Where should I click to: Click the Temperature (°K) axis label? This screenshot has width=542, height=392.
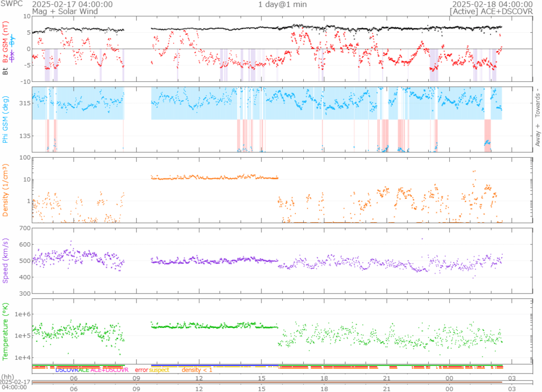pyautogui.click(x=6, y=332)
